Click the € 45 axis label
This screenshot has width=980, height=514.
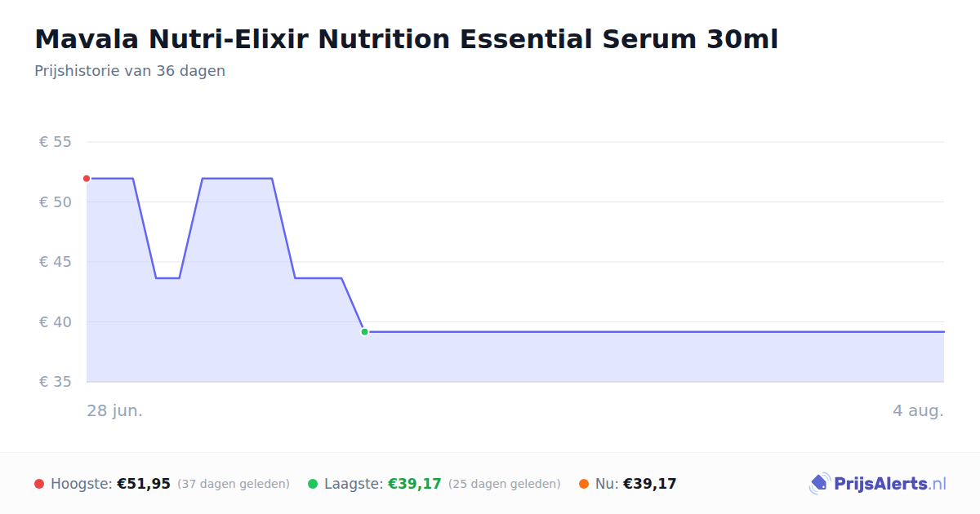56,262
